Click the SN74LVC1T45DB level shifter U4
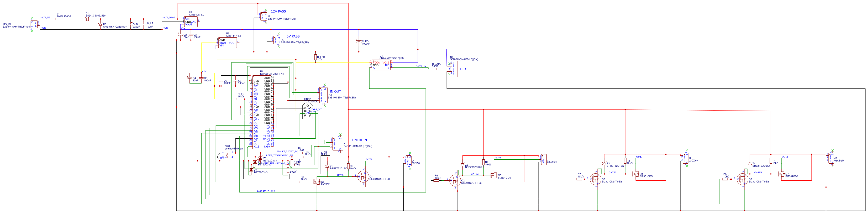 coord(381,65)
